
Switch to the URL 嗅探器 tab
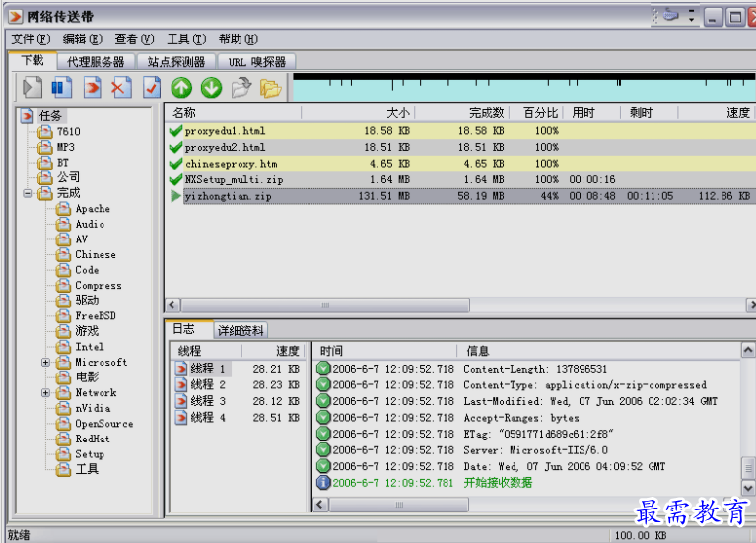256,62
